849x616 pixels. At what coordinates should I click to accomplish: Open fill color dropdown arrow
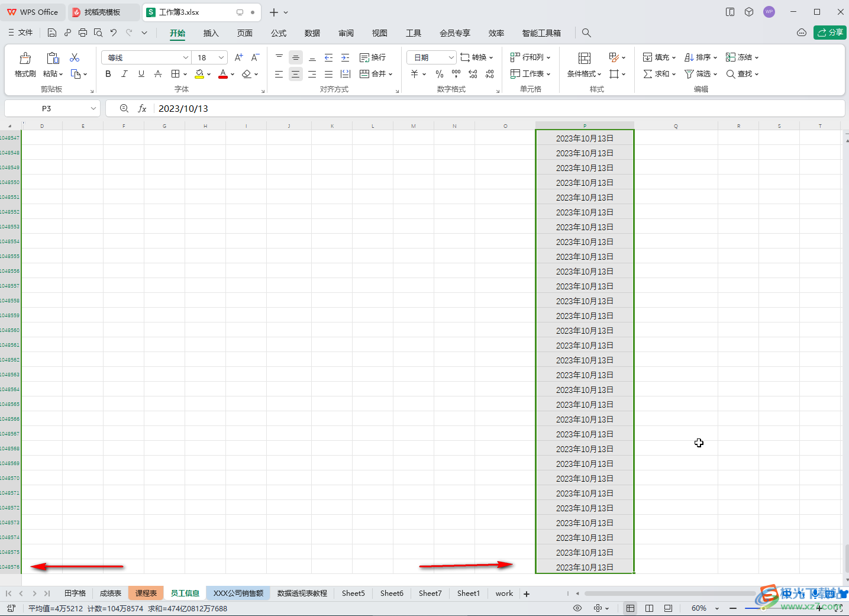tap(209, 75)
